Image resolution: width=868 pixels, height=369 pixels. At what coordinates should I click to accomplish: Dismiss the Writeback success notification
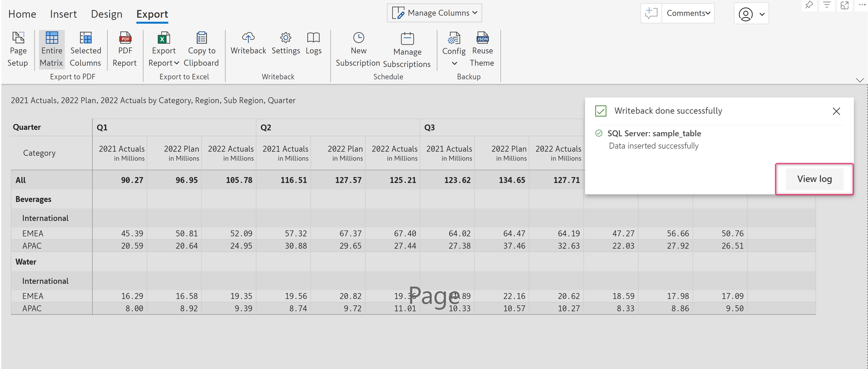[x=836, y=111]
